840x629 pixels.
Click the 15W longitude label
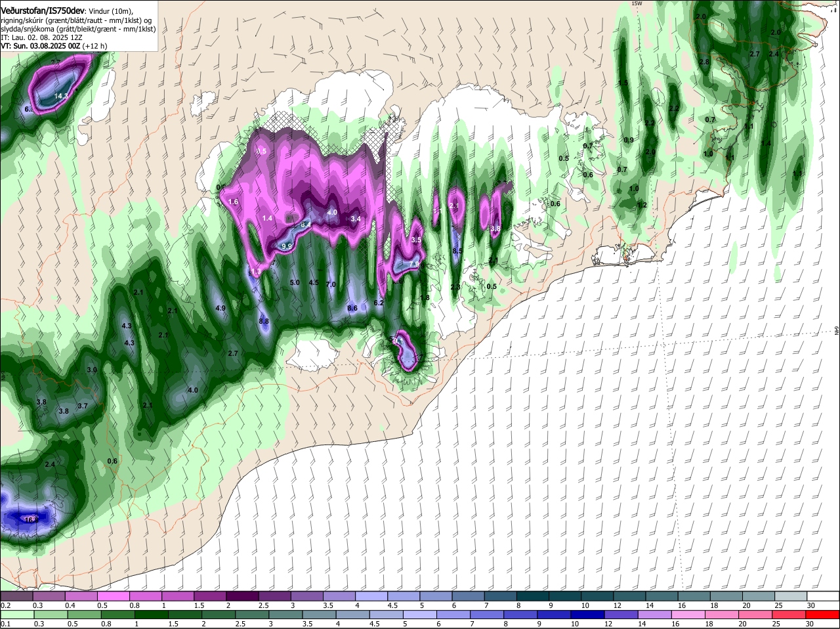pyautogui.click(x=636, y=3)
